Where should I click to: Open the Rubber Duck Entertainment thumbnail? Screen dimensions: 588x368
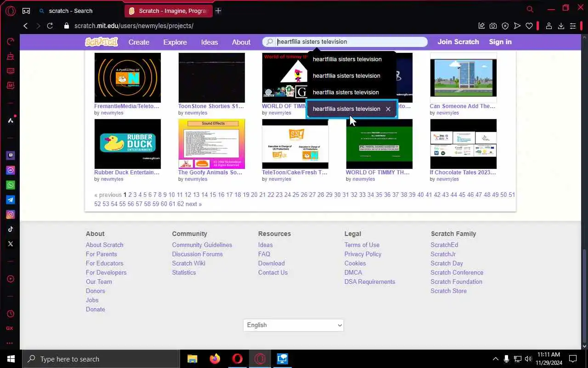click(128, 144)
